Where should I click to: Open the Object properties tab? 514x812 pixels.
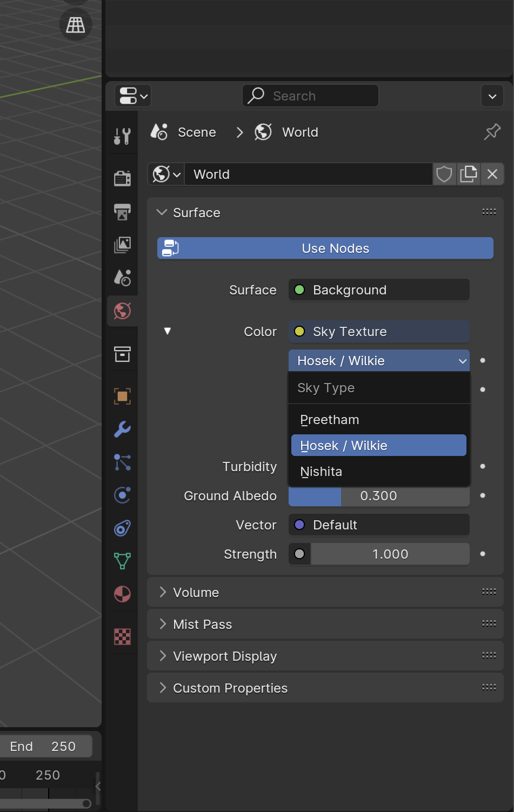coord(122,397)
